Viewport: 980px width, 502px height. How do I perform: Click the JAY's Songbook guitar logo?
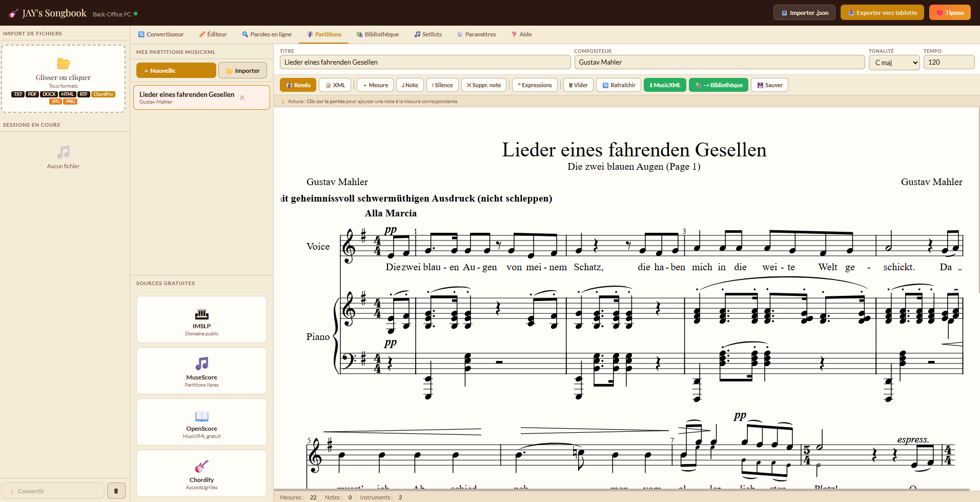pyautogui.click(x=14, y=13)
